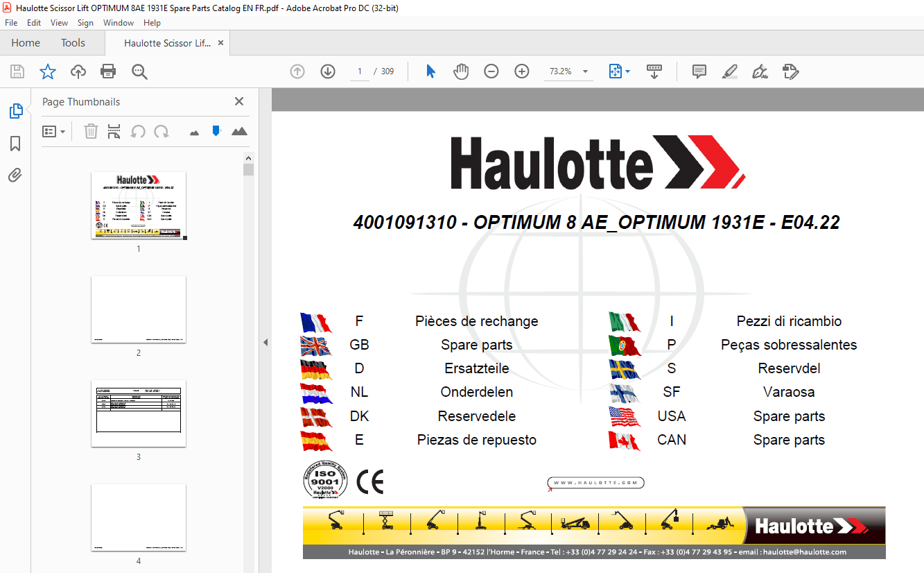This screenshot has width=924, height=573.
Task: Select the arrow selection tool
Action: (x=430, y=71)
